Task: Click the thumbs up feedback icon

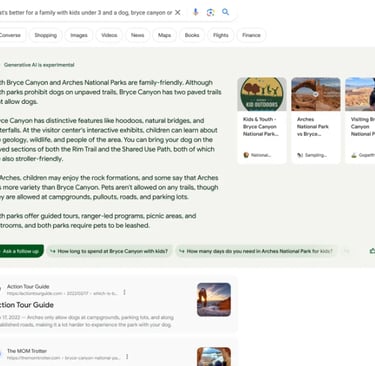Action: (x=372, y=251)
